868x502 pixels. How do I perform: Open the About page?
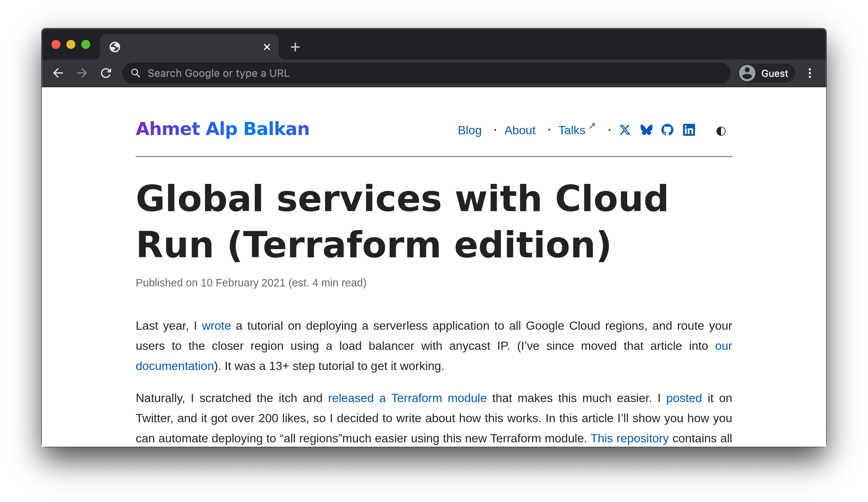[x=520, y=130]
